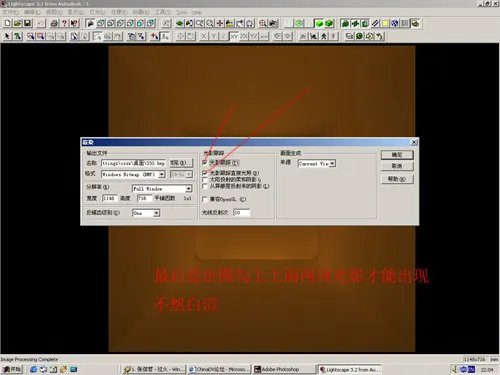500x375 pixels.
Task: Open the Help menu in menu bar
Action: click(x=197, y=12)
